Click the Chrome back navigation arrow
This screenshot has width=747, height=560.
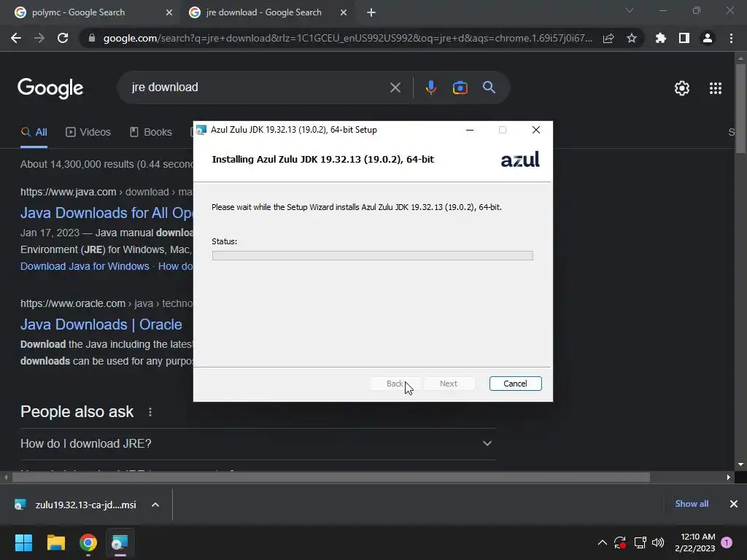pos(16,38)
